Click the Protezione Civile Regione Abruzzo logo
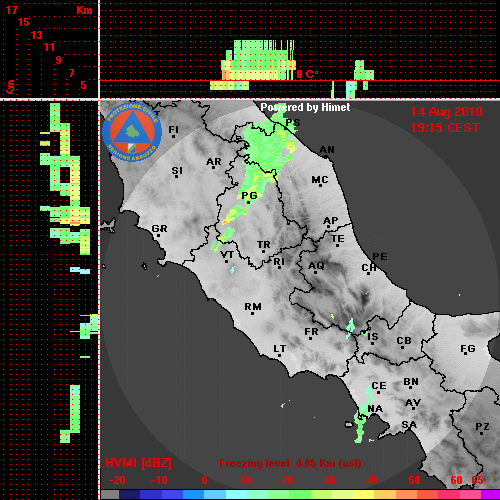Screen dimensions: 500x500 (132, 132)
